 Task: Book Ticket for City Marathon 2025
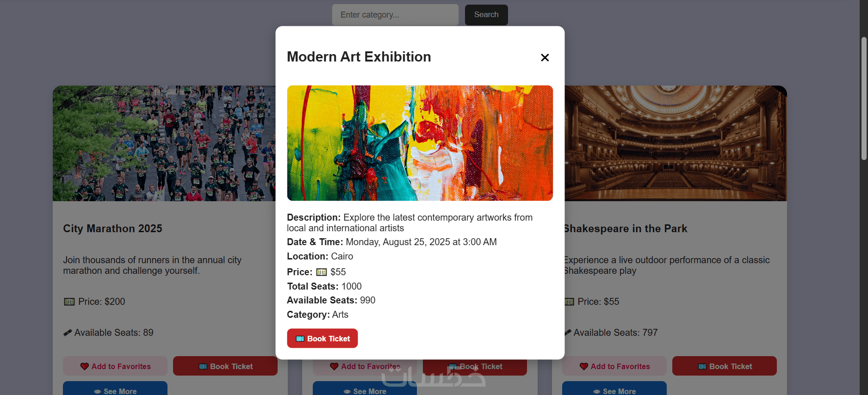coord(225,366)
